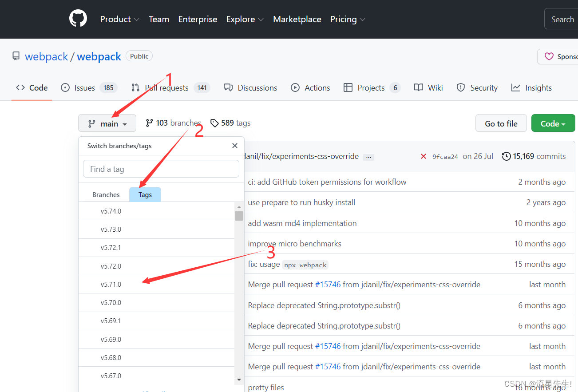
Task: Switch to the Issues tab
Action: [x=89, y=88]
